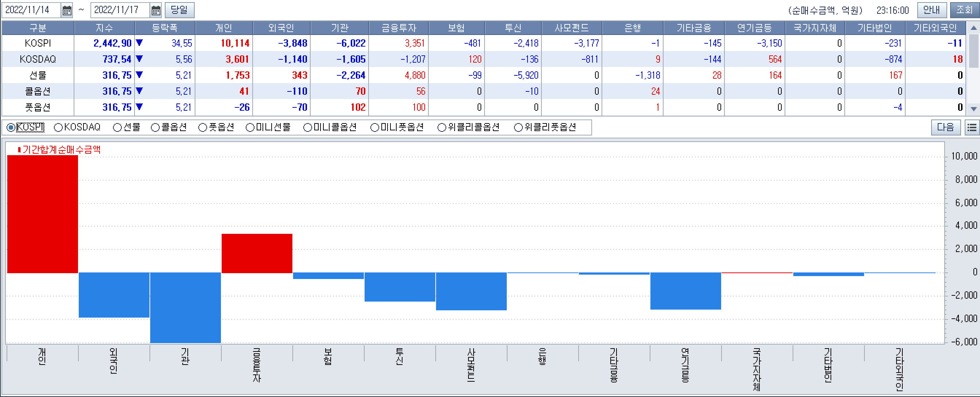Click 선물 투신 value -5,920

(526, 75)
